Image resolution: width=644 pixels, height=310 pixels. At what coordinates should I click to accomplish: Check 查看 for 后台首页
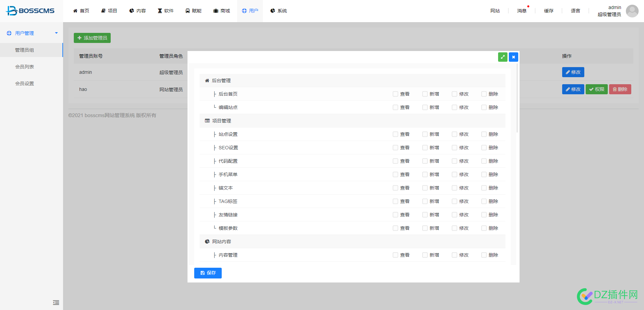(395, 94)
